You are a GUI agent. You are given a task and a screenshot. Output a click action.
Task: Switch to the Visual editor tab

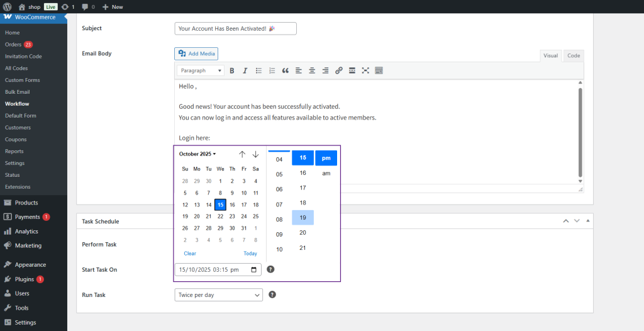pos(550,55)
